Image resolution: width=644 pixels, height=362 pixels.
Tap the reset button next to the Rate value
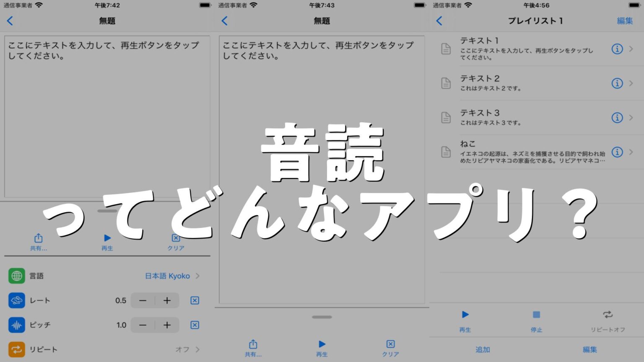(194, 300)
